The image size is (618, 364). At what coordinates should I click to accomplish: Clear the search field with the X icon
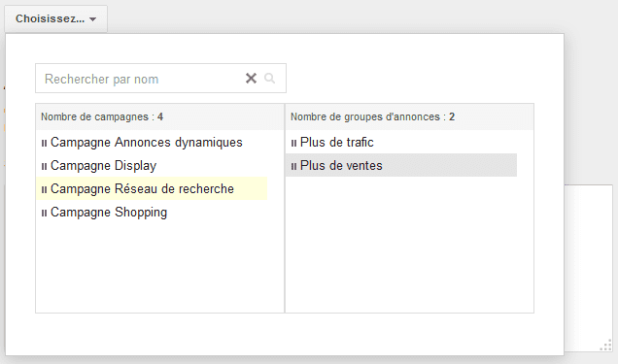251,79
